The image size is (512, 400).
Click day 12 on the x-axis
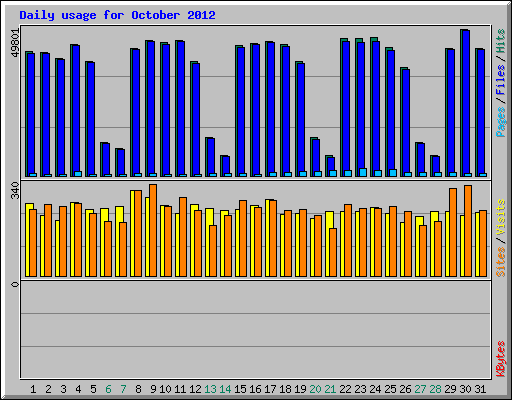tap(195, 389)
